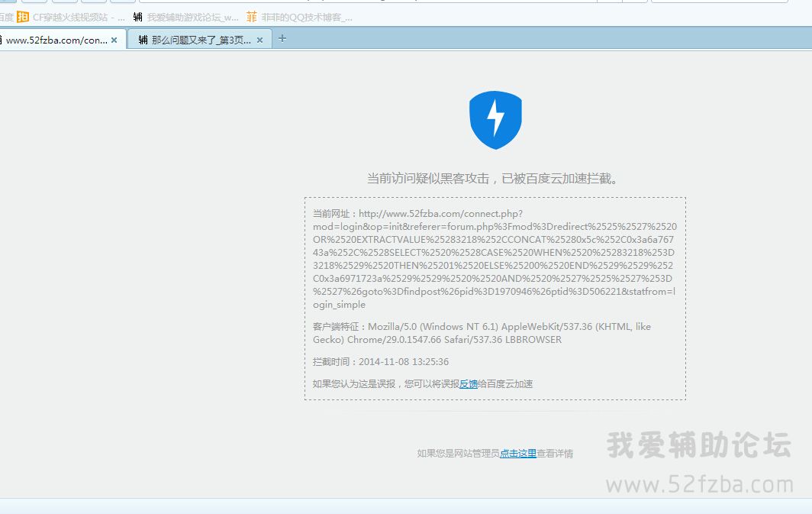812x514 pixels.
Task: Click the partially visible 百度 bookmark
Action: click(x=6, y=17)
